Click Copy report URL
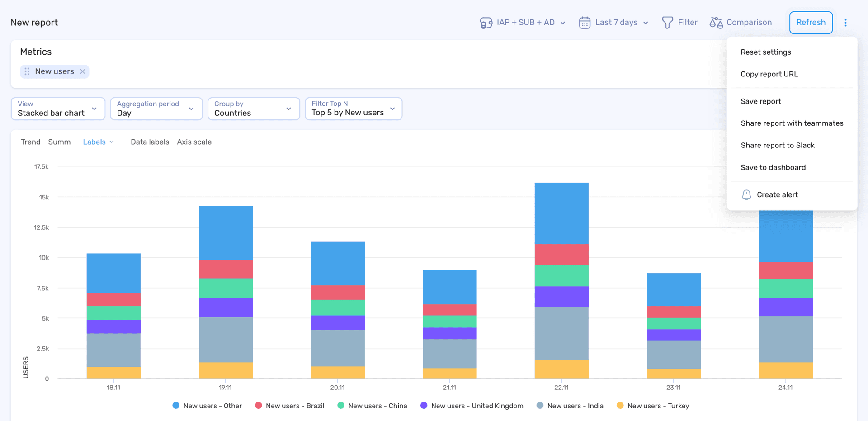 [769, 74]
